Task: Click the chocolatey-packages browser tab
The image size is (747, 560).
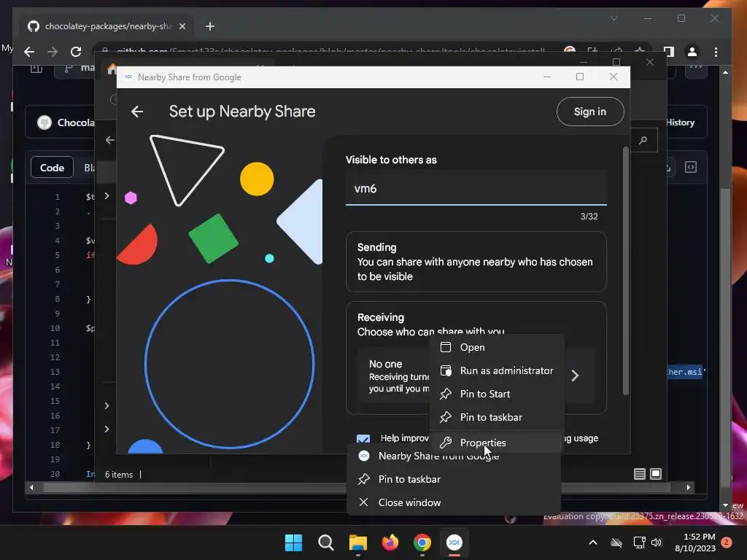Action: click(107, 26)
